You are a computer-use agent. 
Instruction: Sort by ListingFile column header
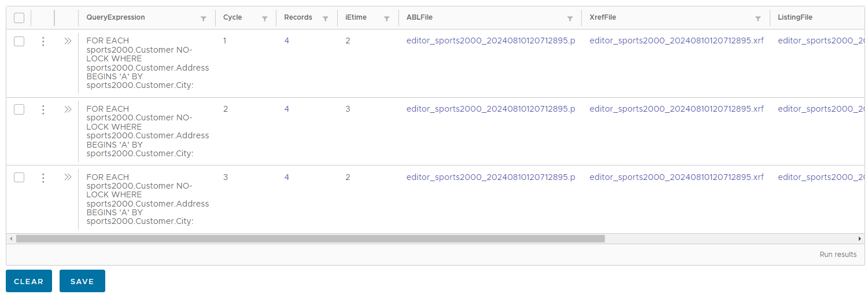coord(795,17)
